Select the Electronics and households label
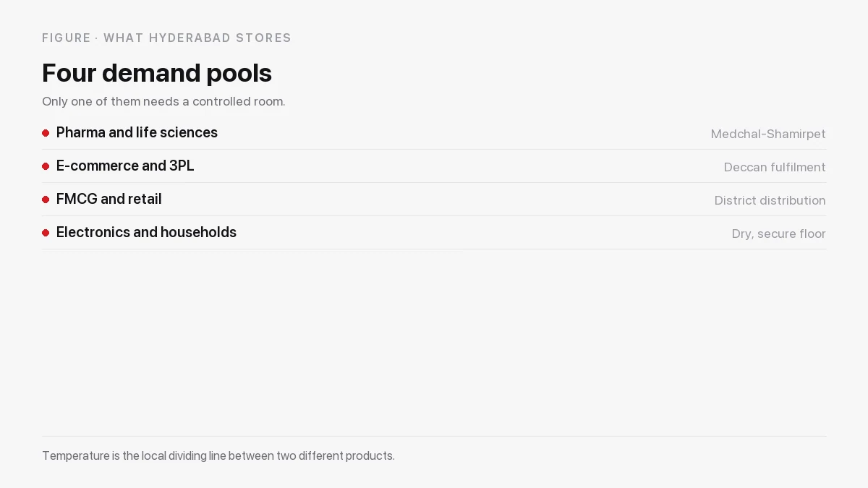The width and height of the screenshot is (868, 488). (x=146, y=233)
